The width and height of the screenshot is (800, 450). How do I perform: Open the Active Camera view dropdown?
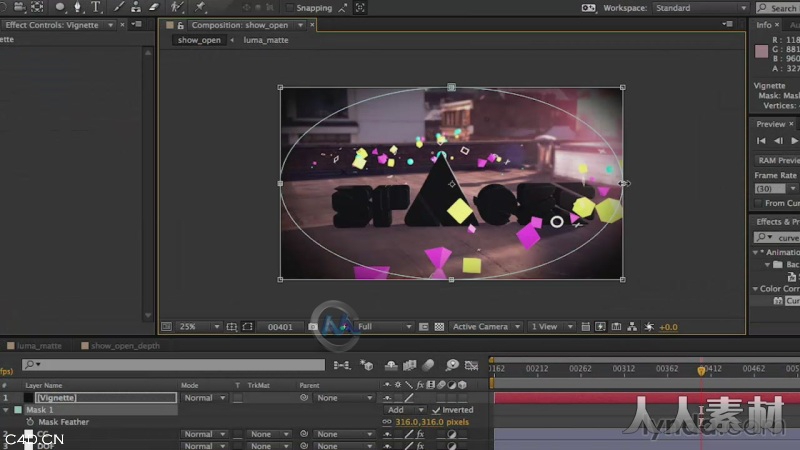tap(485, 327)
